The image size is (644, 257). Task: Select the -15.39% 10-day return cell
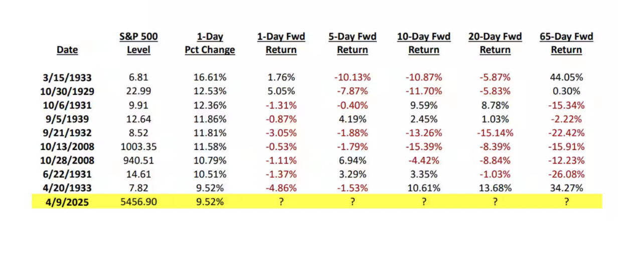click(424, 147)
